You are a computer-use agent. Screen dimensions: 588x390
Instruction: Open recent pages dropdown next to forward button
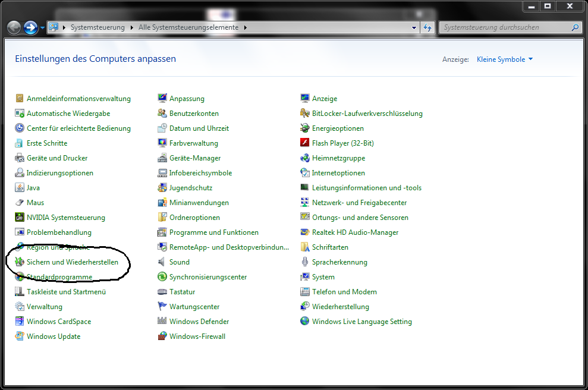coord(42,28)
